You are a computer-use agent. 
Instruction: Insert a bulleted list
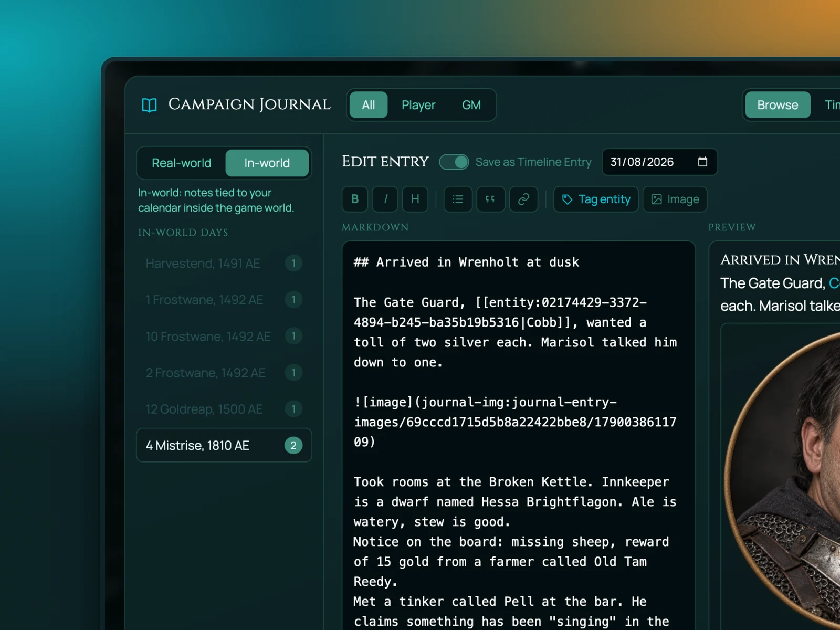pos(458,199)
